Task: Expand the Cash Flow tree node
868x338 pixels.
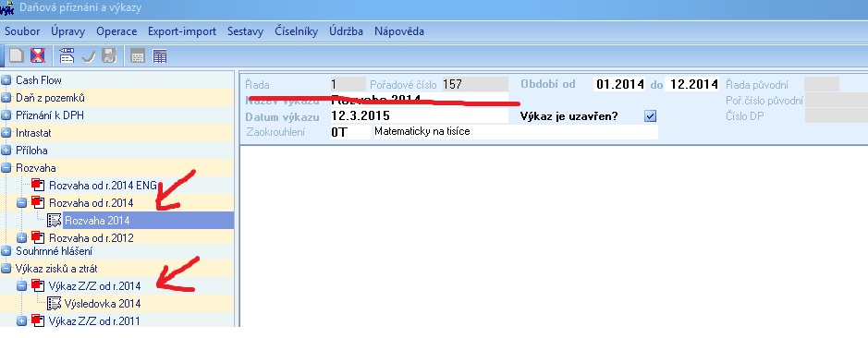Action: point(6,80)
